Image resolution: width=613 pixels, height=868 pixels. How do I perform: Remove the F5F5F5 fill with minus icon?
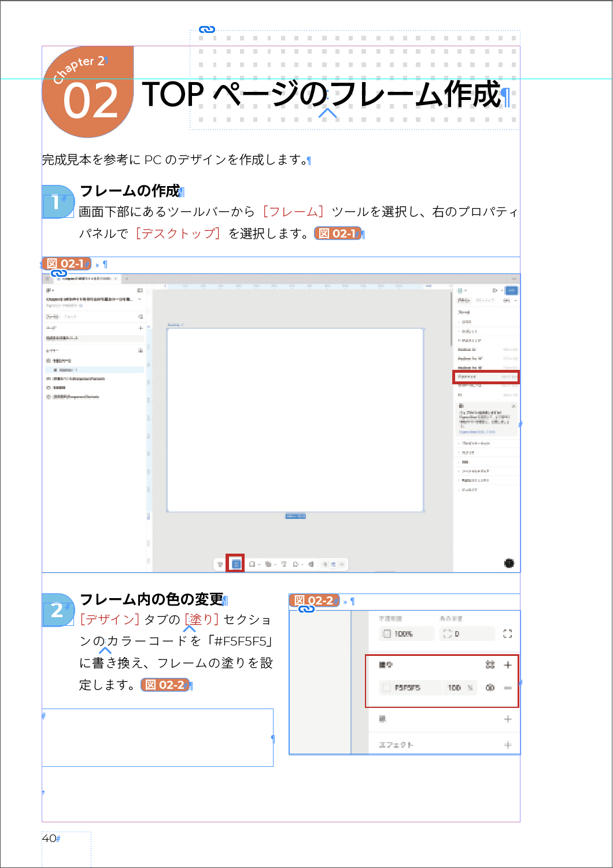tap(508, 688)
